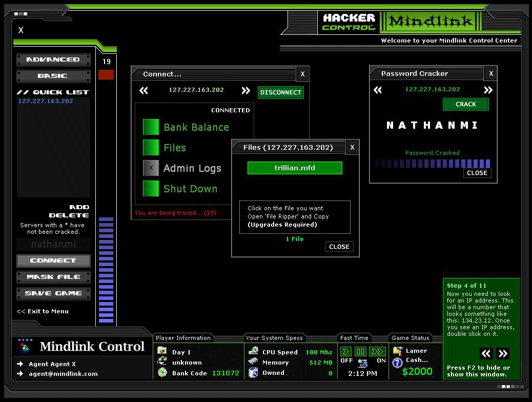Image resolution: width=532 pixels, height=402 pixels.
Task: Click the 2:12 PM clock
Action: (x=363, y=373)
